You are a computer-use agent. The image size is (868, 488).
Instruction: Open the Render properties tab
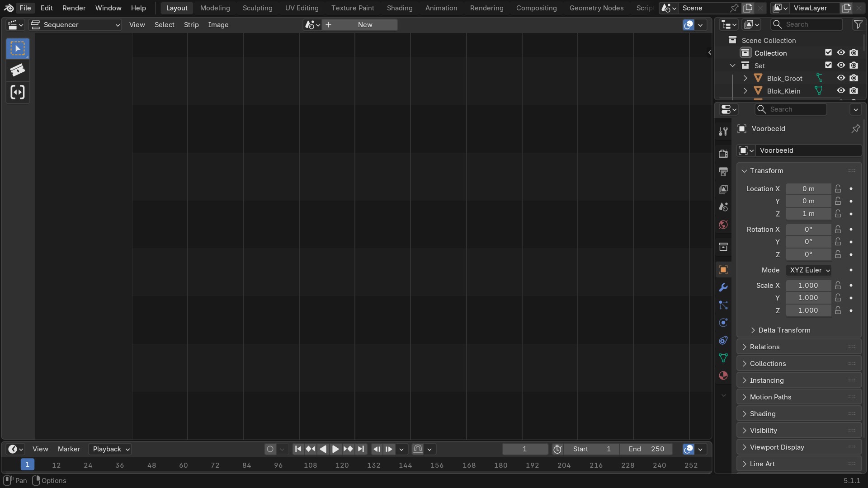tap(723, 154)
